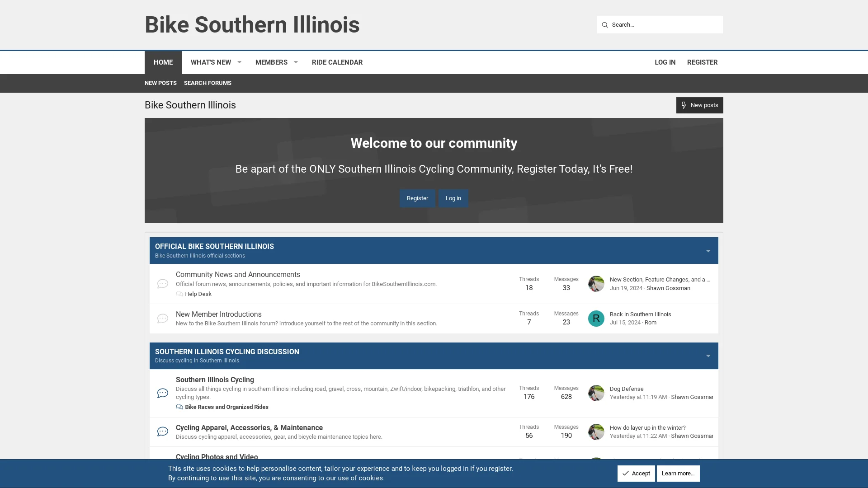This screenshot has height=488, width=868.
Task: Click Shawn Gossman name beside Jun 19, 2024
Action: click(x=668, y=288)
